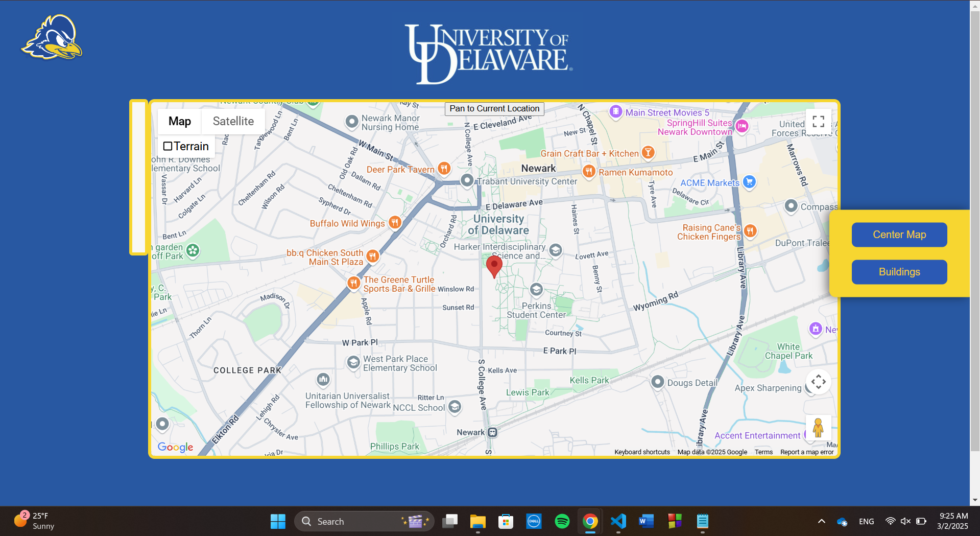This screenshot has width=980, height=536.
Task: Toggle fullscreen map view icon
Action: point(818,122)
